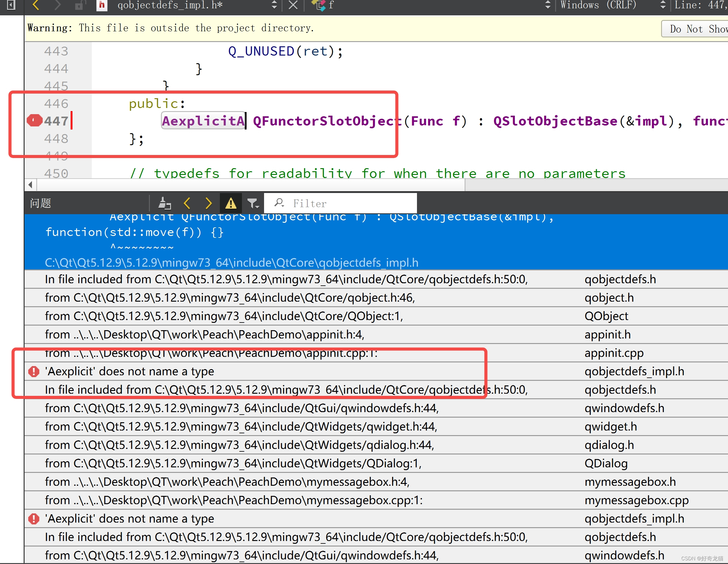Click the 问题 issues panel title
Image resolution: width=728 pixels, height=564 pixels.
click(40, 203)
